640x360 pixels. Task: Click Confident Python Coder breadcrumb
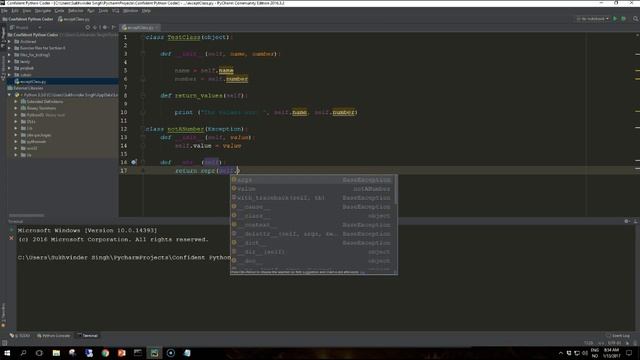tap(27, 19)
